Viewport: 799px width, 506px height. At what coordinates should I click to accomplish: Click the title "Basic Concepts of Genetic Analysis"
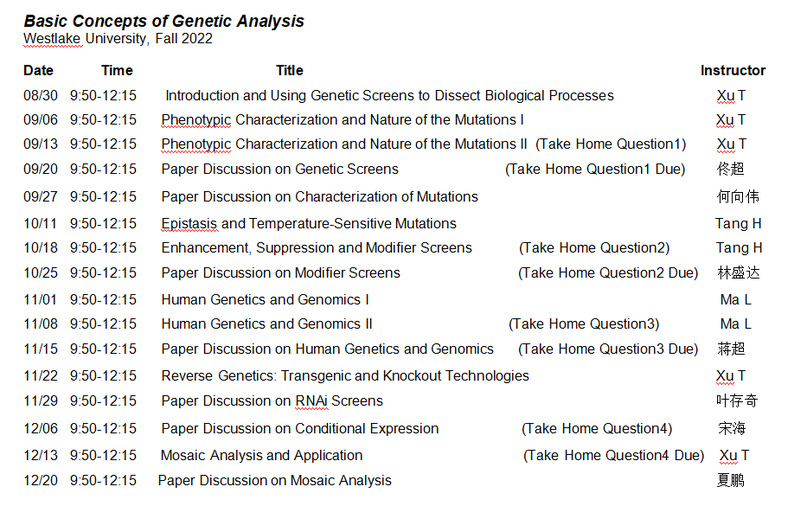pos(164,21)
